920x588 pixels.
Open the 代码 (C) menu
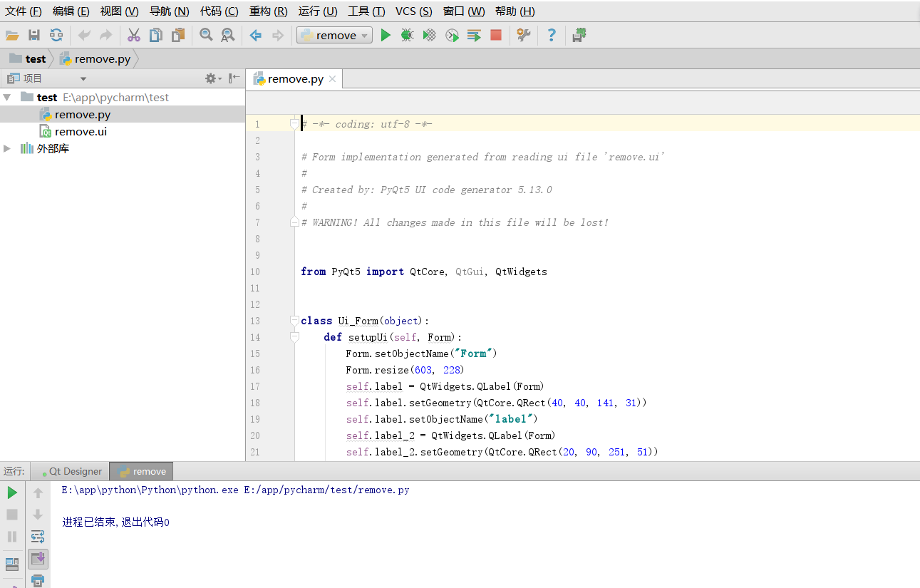coord(219,11)
